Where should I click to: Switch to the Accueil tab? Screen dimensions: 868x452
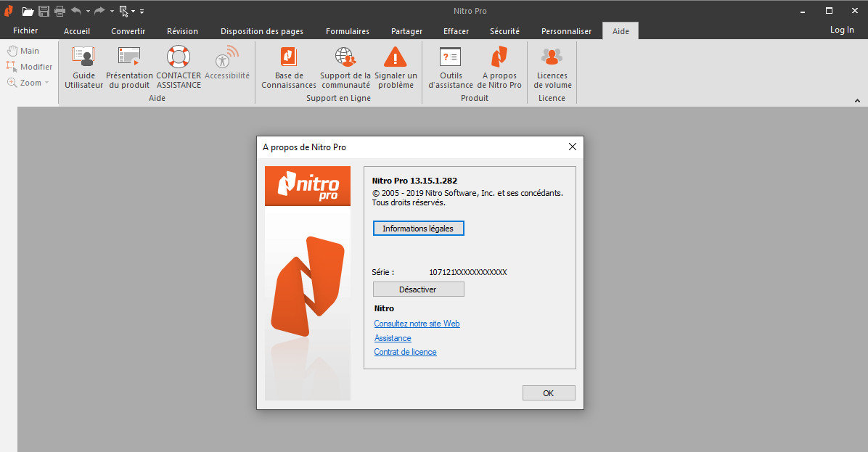77,31
